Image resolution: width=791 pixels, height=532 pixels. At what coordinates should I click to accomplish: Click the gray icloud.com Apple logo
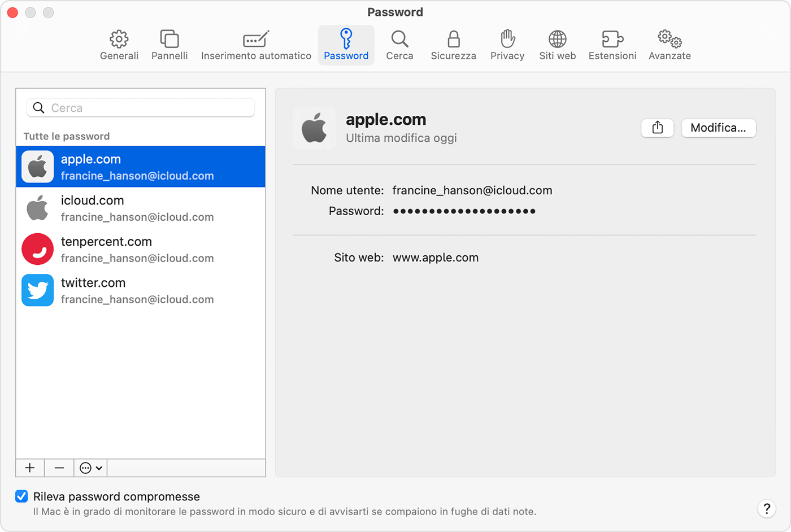[38, 208]
